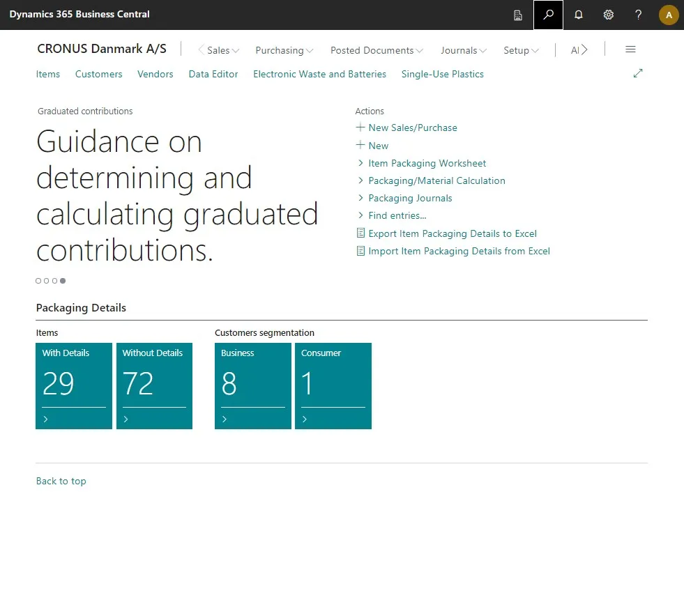Click arrow on Consumer tile
Viewport: 684px width, 616px height.
[x=305, y=419]
